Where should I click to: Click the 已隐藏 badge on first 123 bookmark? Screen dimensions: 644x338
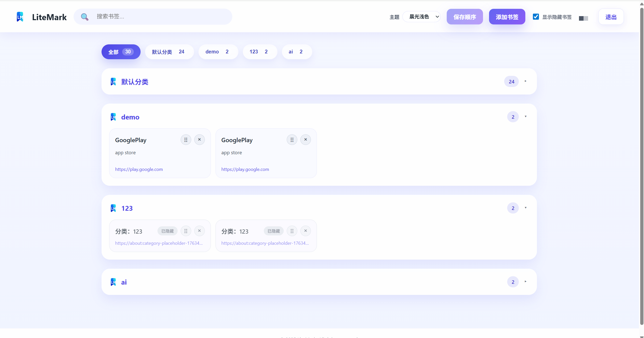click(167, 231)
